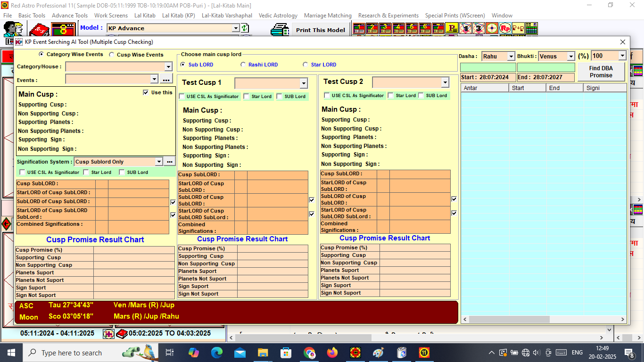644x362 pixels.
Task: Click the printer icon beside Print This Model
Action: point(280,30)
